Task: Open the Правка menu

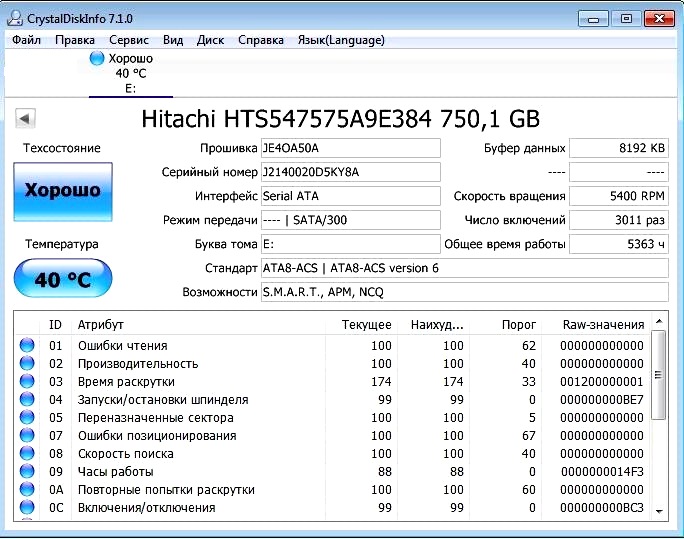Action: (75, 40)
